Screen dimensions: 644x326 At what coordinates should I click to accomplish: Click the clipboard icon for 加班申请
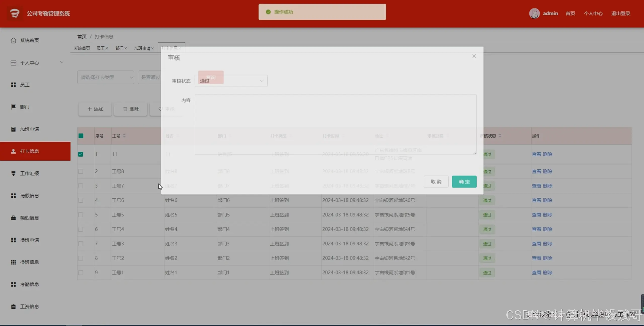click(13, 129)
